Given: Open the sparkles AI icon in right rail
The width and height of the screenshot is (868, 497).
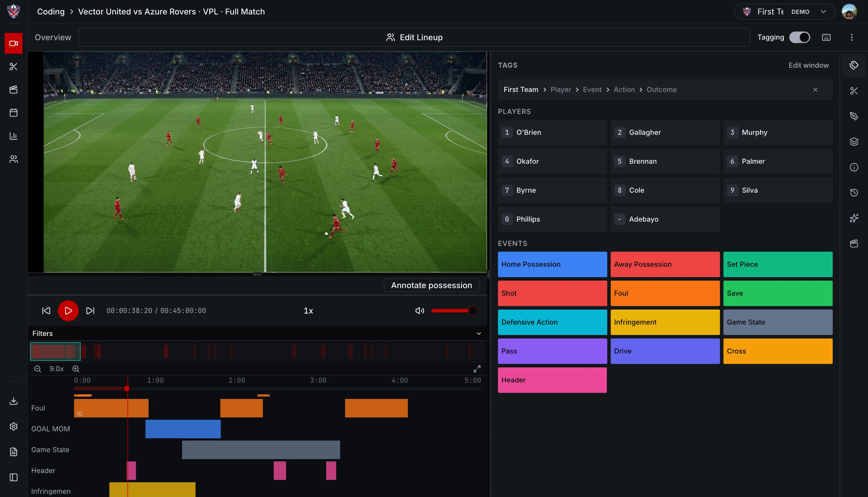Looking at the screenshot, I should point(854,218).
